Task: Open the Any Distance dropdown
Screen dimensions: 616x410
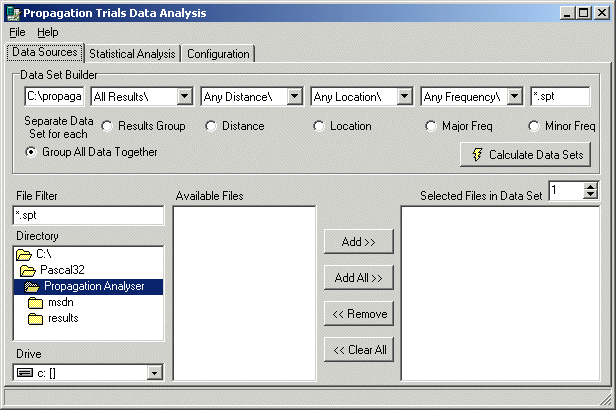Action: pos(294,97)
